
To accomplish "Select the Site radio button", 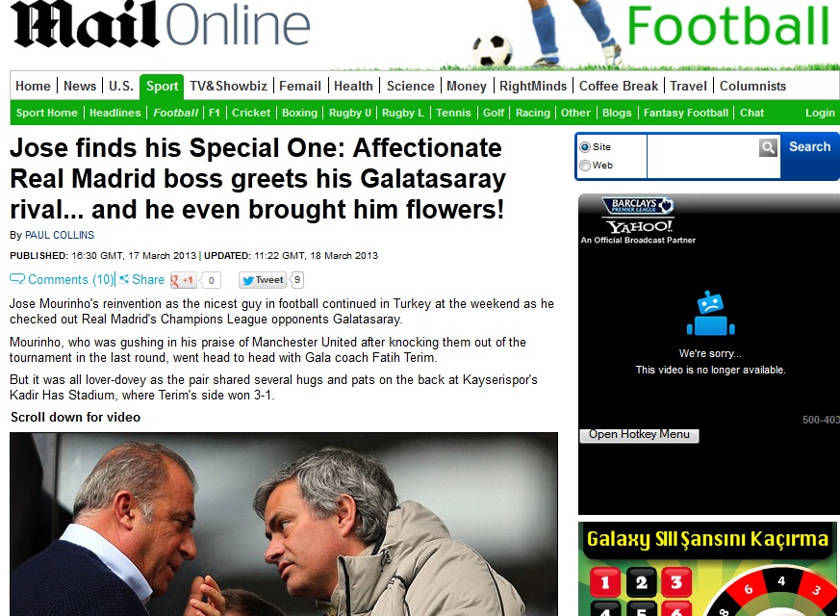I will point(585,147).
